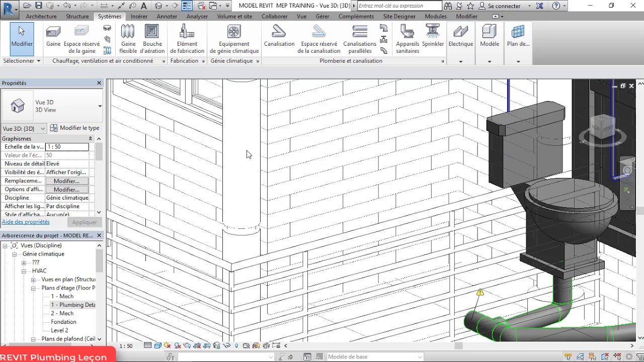The width and height of the screenshot is (644, 362).
Task: Expand the Plan de... panel dropdown
Action: click(518, 61)
